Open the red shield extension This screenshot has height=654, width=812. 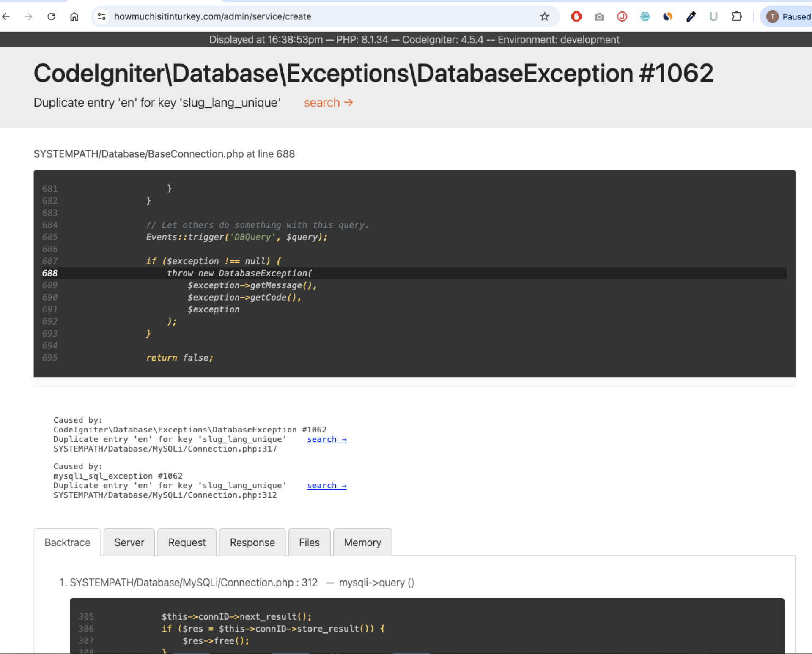pyautogui.click(x=576, y=16)
